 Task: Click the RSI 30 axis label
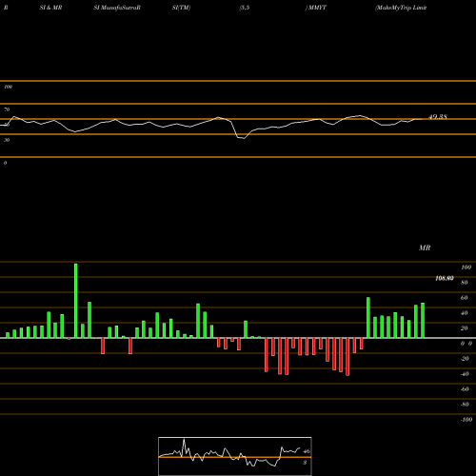(x=7, y=140)
